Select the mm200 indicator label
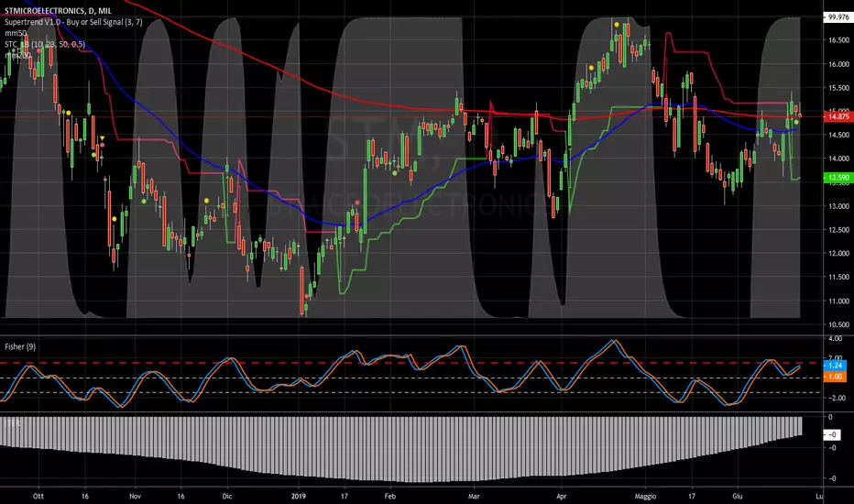The width and height of the screenshot is (854, 504). pos(18,55)
